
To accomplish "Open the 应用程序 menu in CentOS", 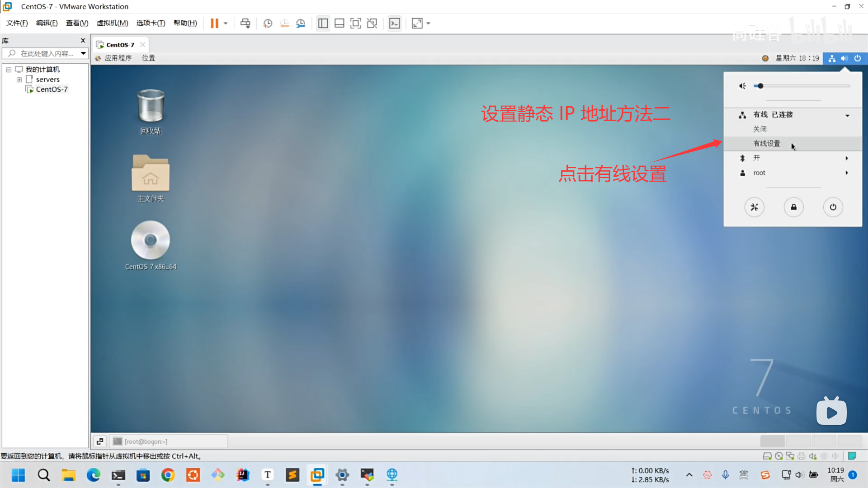I will tap(118, 58).
